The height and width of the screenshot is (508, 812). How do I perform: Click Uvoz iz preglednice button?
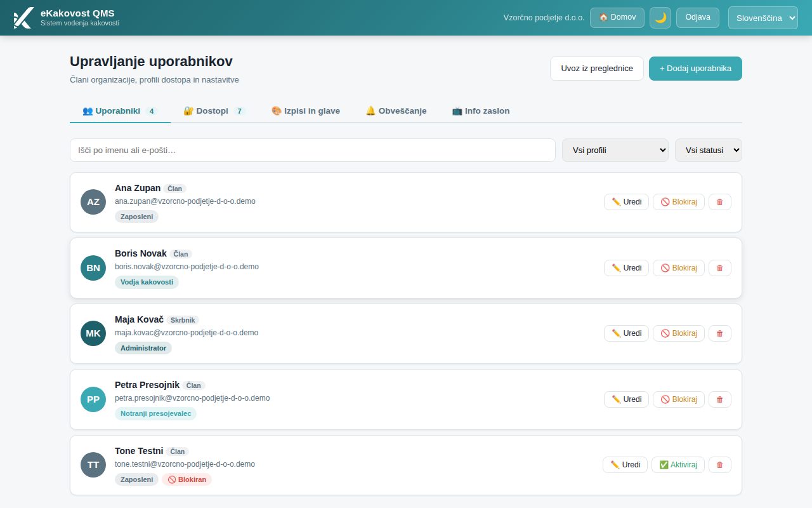(597, 69)
